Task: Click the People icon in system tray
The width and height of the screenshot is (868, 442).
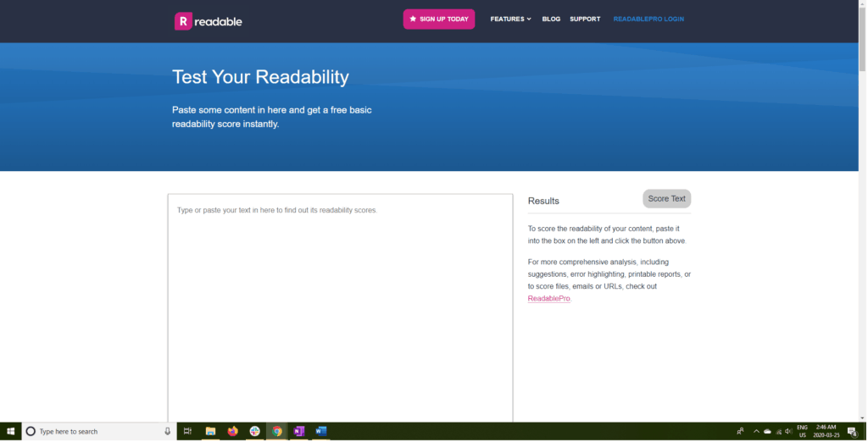Action: click(740, 432)
